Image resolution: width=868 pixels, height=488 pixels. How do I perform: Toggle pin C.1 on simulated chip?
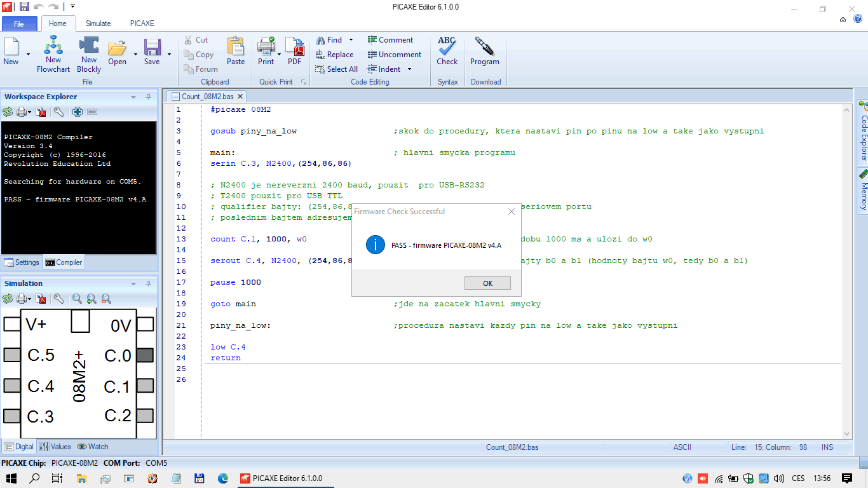146,386
